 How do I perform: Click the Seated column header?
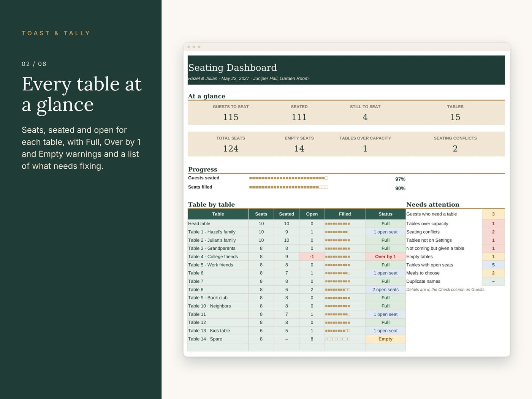(287, 214)
